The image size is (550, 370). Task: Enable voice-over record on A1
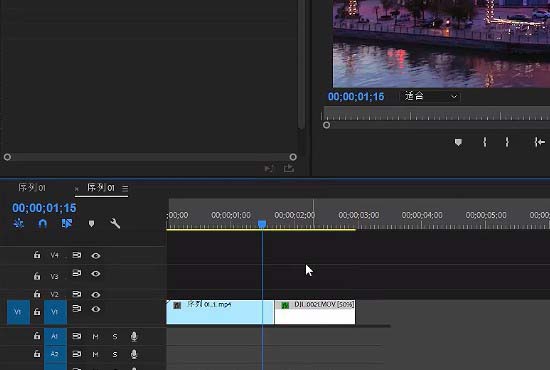click(134, 337)
